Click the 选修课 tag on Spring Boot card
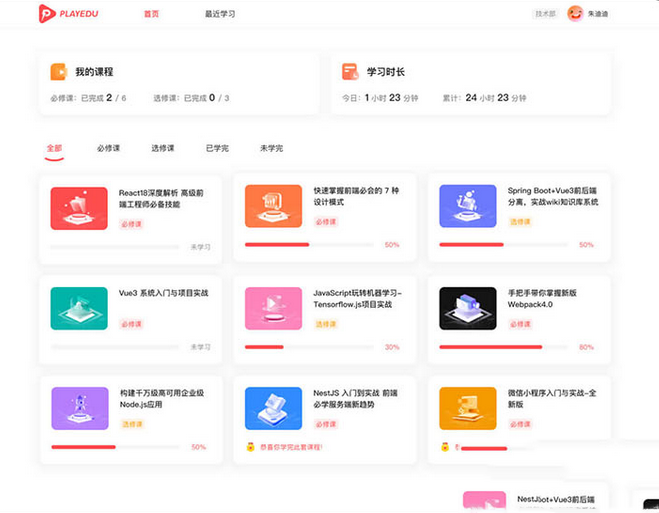 [x=520, y=221]
